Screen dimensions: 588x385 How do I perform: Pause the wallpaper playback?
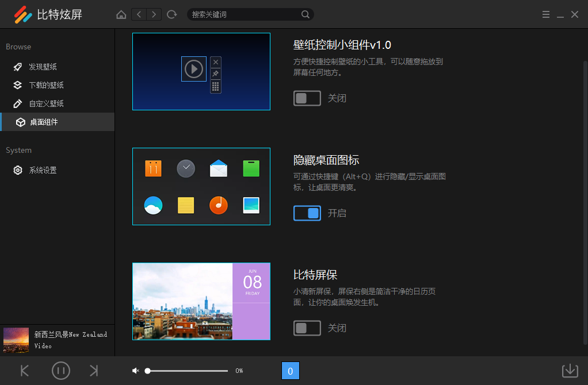[x=61, y=371]
